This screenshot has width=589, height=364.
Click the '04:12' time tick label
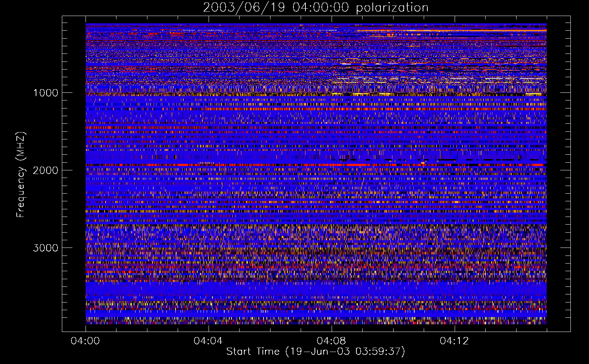454,341
